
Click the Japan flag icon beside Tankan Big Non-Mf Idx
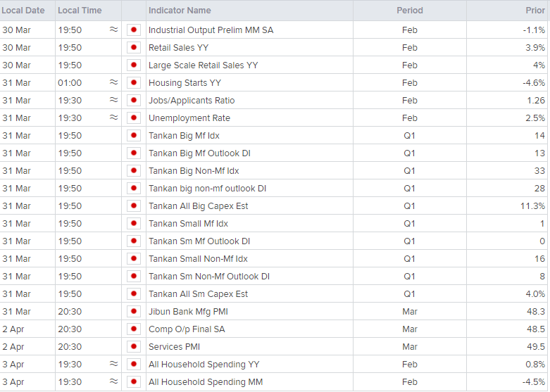pos(134,170)
